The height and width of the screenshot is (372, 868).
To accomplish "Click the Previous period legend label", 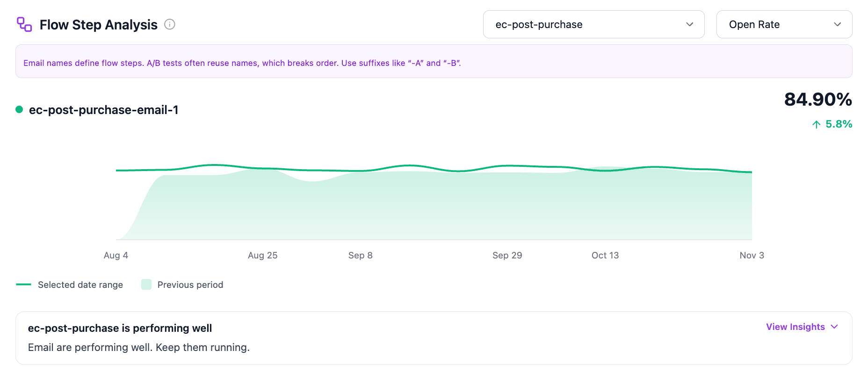I will pos(190,285).
